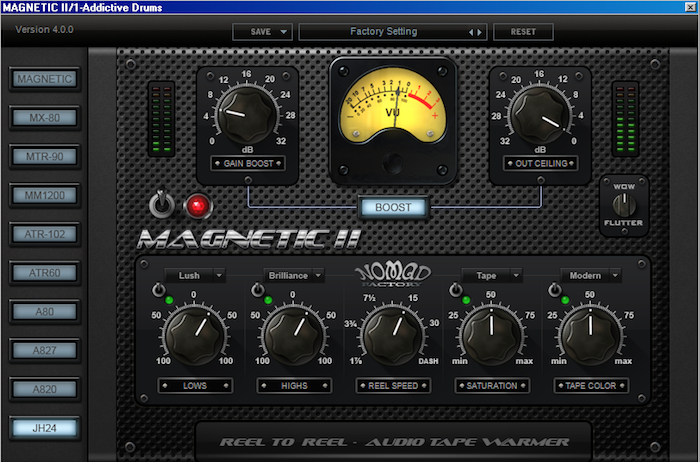
Task: Switch to the ATR-102 model
Action: pyautogui.click(x=45, y=234)
